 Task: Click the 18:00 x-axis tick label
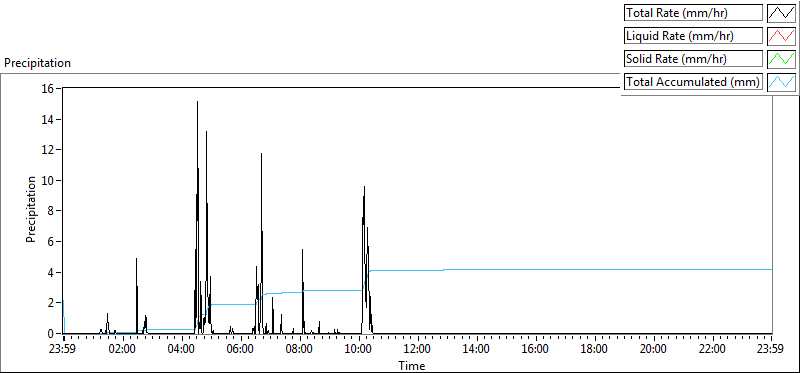pos(595,350)
